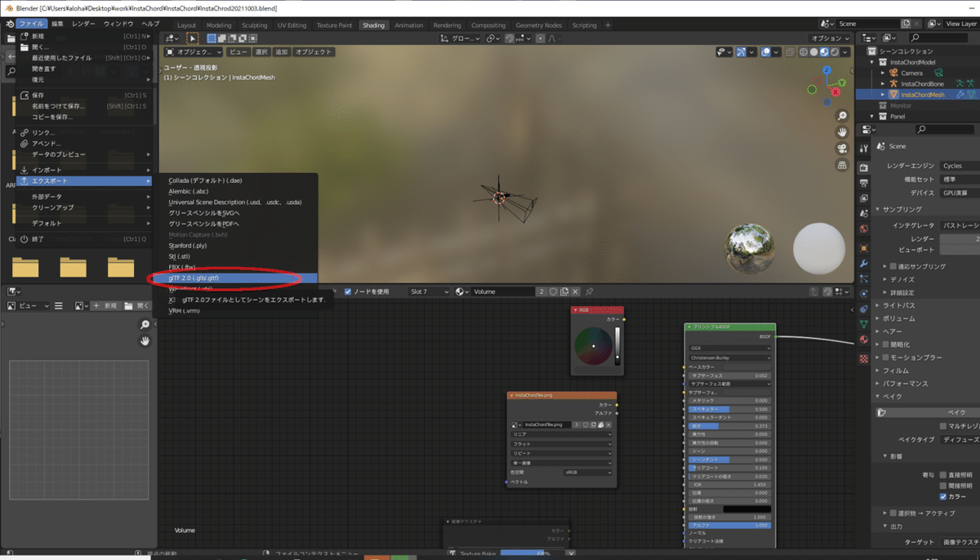Open the デバイス GPU演算 dropdown
The width and height of the screenshot is (980, 560).
click(x=959, y=193)
